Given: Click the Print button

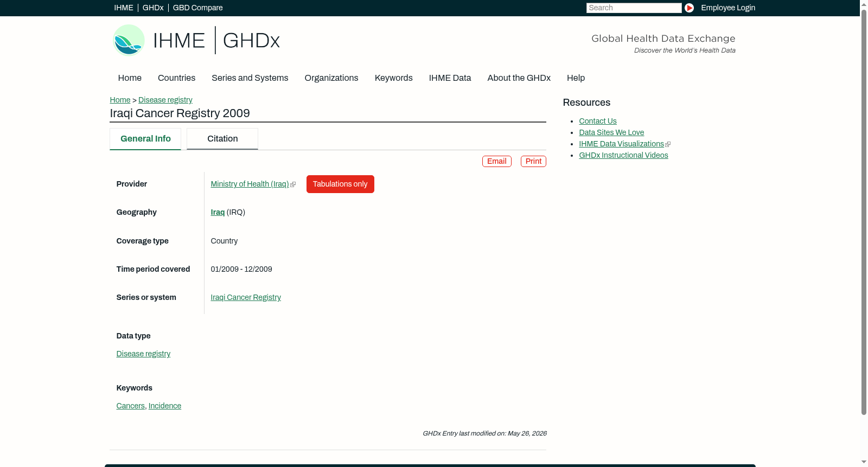Looking at the screenshot, I should (533, 161).
